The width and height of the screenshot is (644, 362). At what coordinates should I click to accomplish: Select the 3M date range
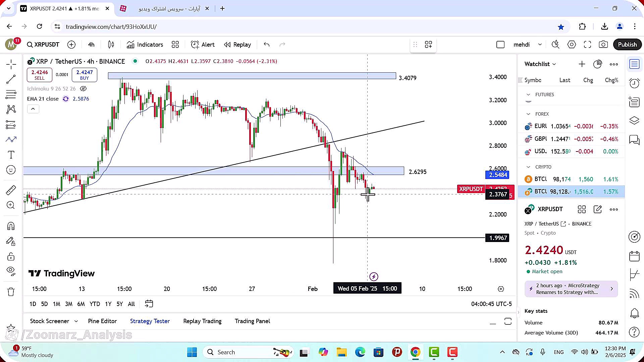tap(69, 304)
